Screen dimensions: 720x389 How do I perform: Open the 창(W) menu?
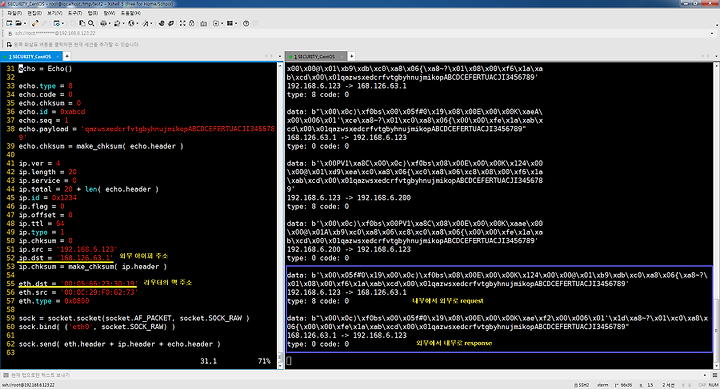coord(109,13)
